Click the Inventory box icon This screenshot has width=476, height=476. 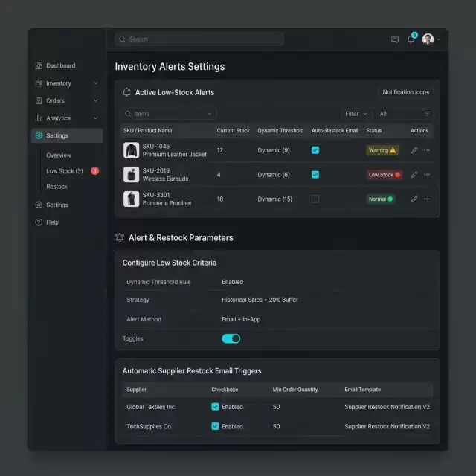[x=39, y=83]
